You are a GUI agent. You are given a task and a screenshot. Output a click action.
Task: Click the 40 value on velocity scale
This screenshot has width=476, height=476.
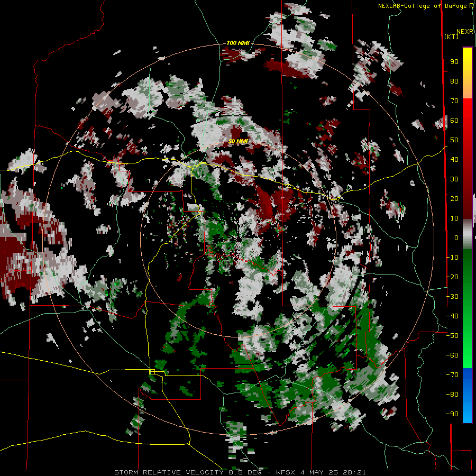[454, 160]
